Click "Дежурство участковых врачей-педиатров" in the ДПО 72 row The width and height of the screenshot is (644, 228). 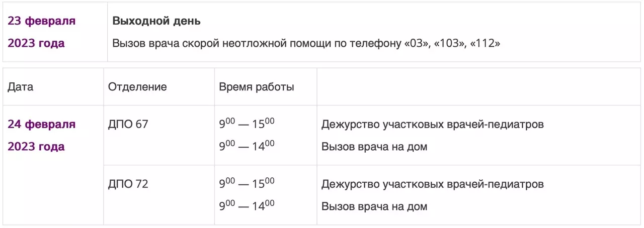[x=433, y=184]
